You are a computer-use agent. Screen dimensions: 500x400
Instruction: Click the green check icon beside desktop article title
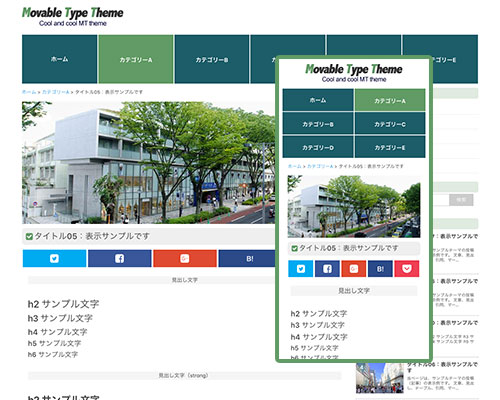tap(29, 236)
